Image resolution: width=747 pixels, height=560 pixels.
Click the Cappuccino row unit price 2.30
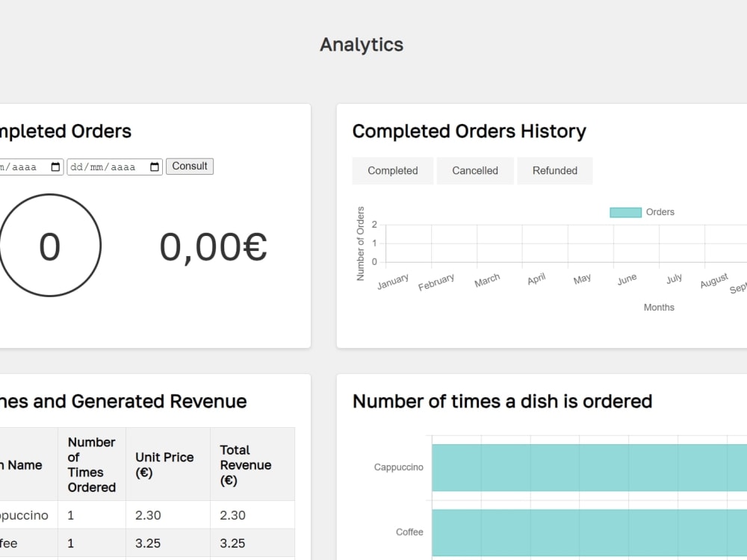click(148, 515)
